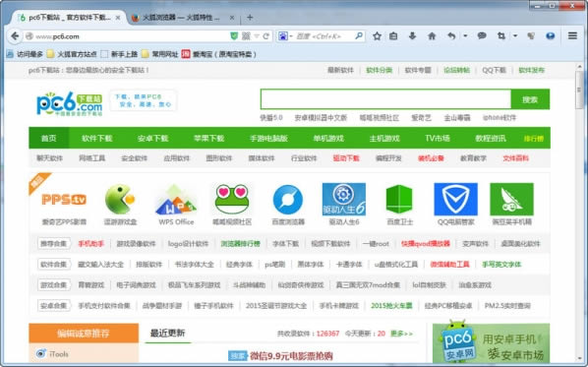Open a new tab with plus button

[250, 18]
